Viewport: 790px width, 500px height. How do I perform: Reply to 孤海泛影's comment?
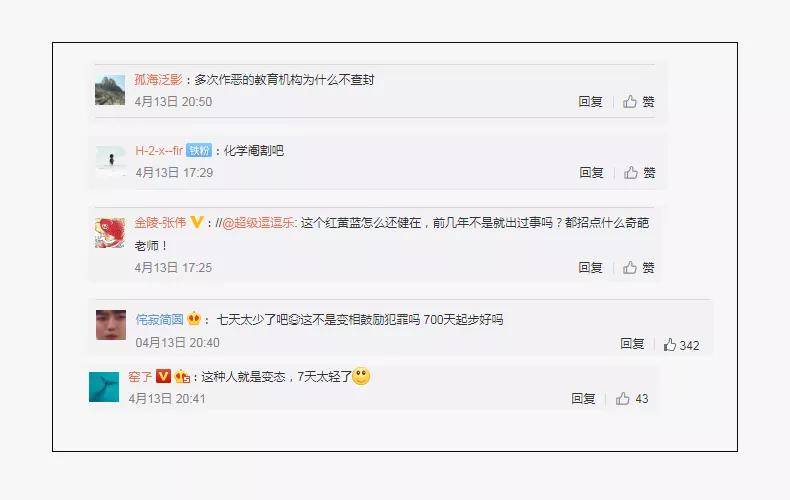tap(590, 102)
